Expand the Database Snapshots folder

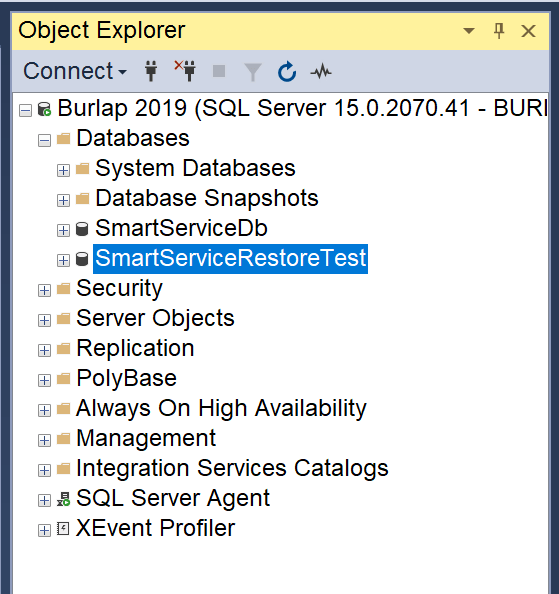[x=63, y=200]
